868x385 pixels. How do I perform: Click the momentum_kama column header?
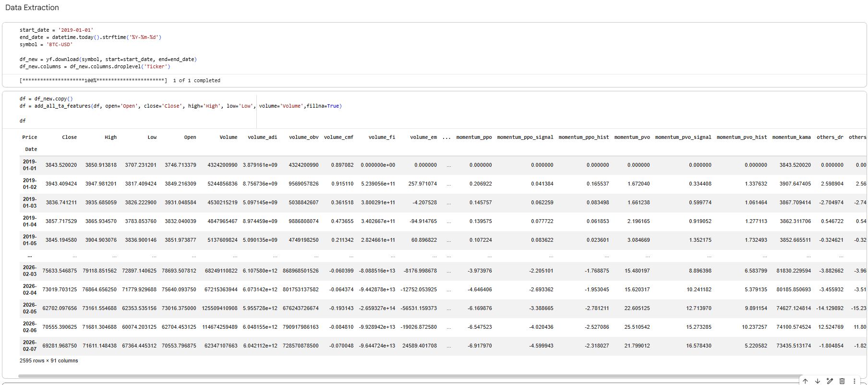coord(791,137)
